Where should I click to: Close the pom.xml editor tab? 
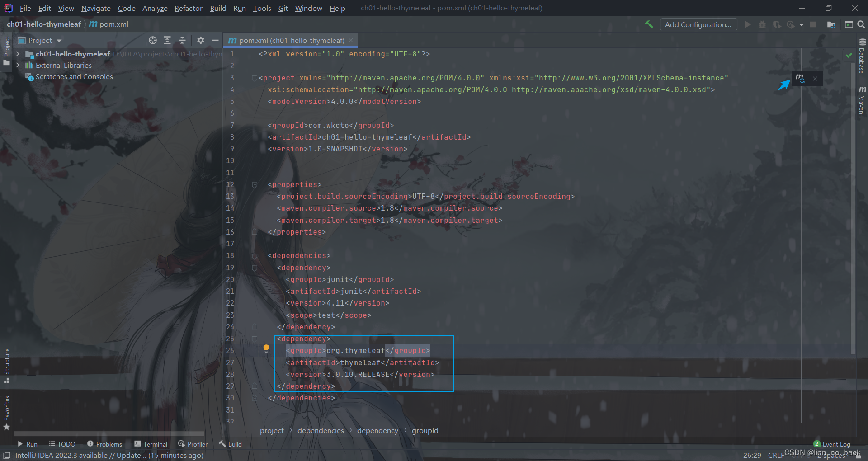[352, 40]
